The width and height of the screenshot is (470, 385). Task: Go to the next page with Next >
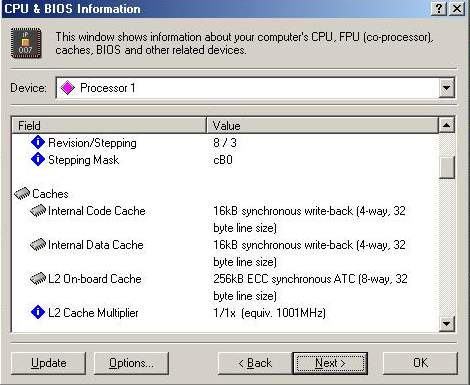(330, 363)
